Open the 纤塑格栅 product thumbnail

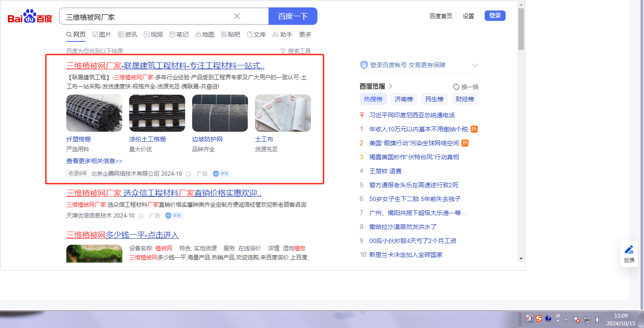click(x=94, y=113)
